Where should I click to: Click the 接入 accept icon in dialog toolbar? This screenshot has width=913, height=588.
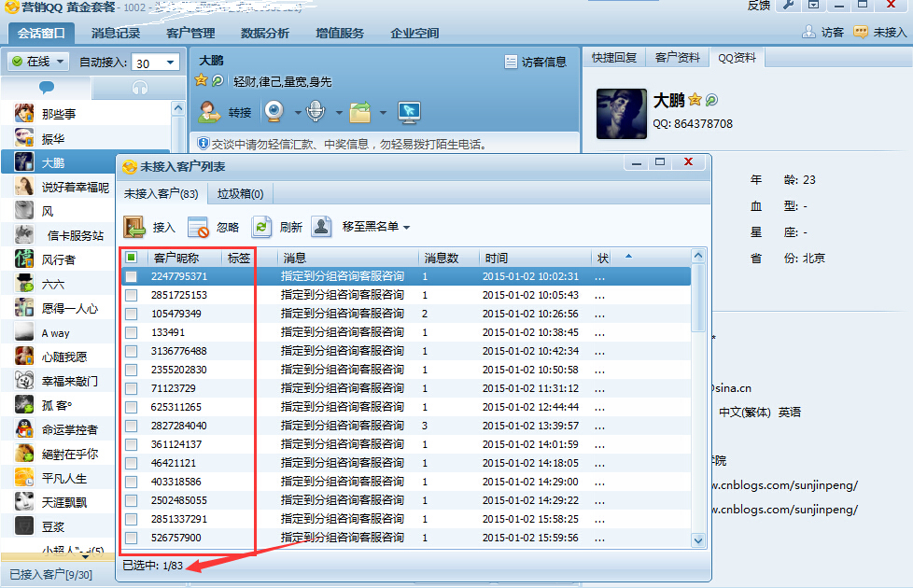[135, 227]
